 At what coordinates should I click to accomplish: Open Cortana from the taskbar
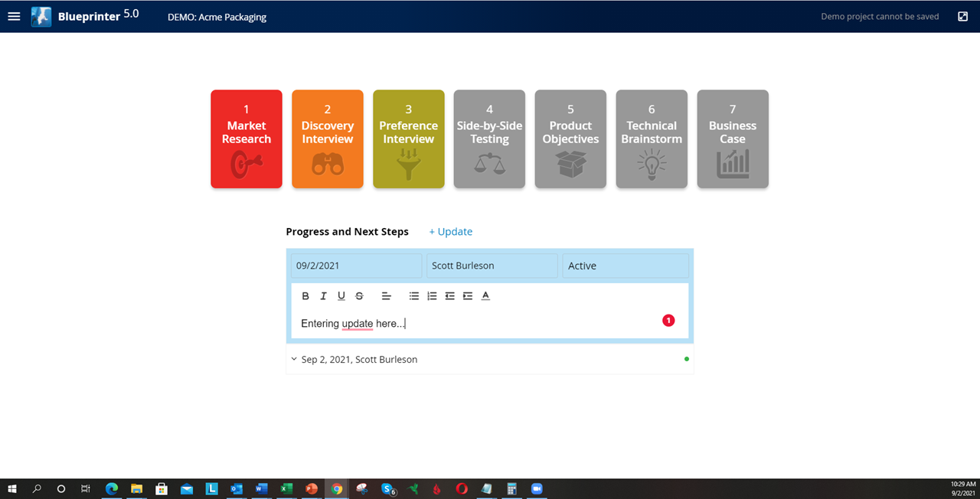61,488
